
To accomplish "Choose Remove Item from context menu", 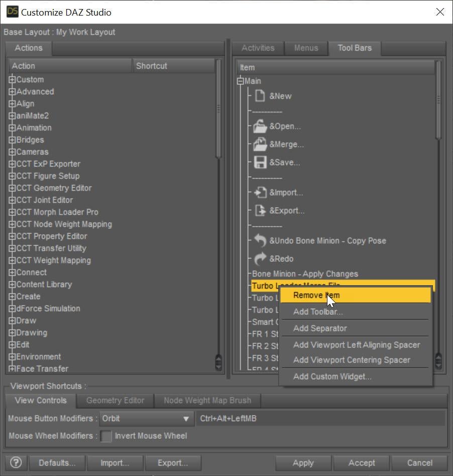I will 355,295.
